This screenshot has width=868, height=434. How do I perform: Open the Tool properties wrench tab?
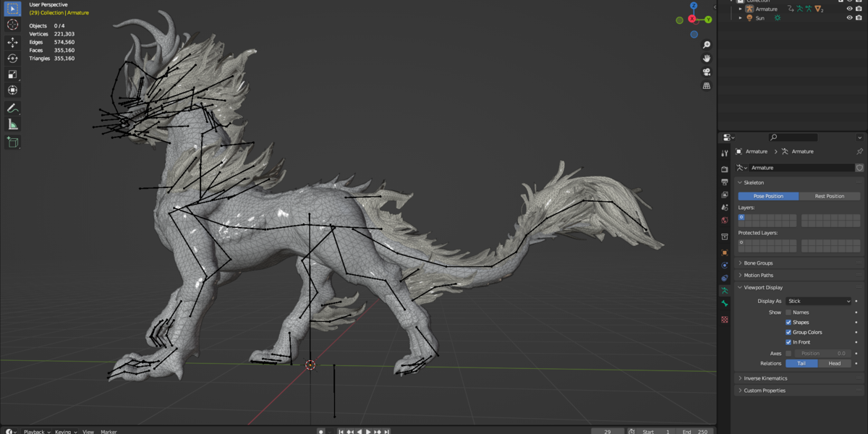(725, 153)
